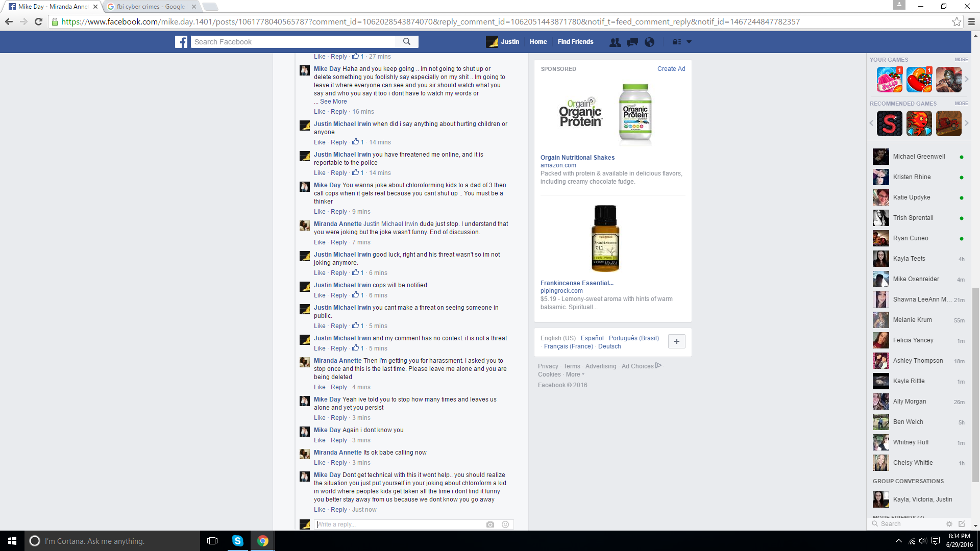This screenshot has height=551, width=980.
Task: Close the fbi cyber crimes tab
Action: point(194,7)
